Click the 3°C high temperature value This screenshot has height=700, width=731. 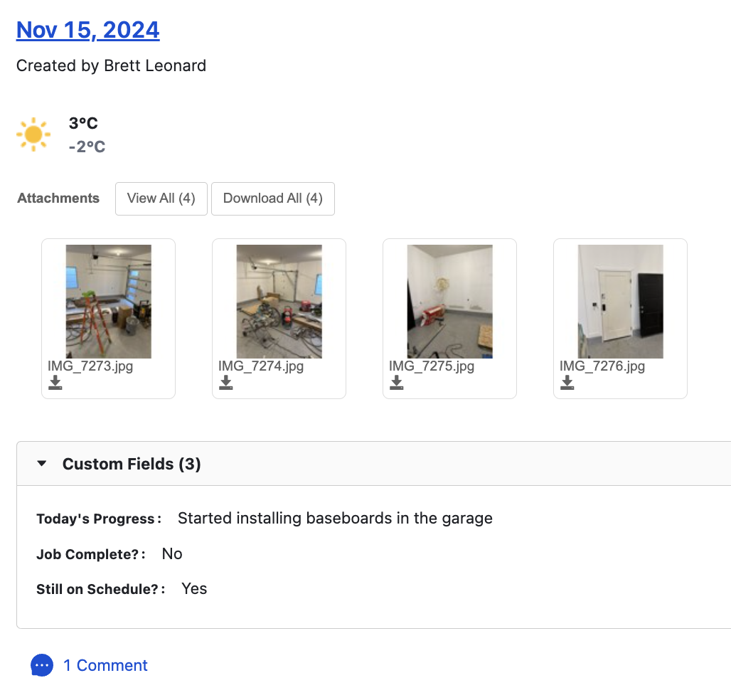83,123
